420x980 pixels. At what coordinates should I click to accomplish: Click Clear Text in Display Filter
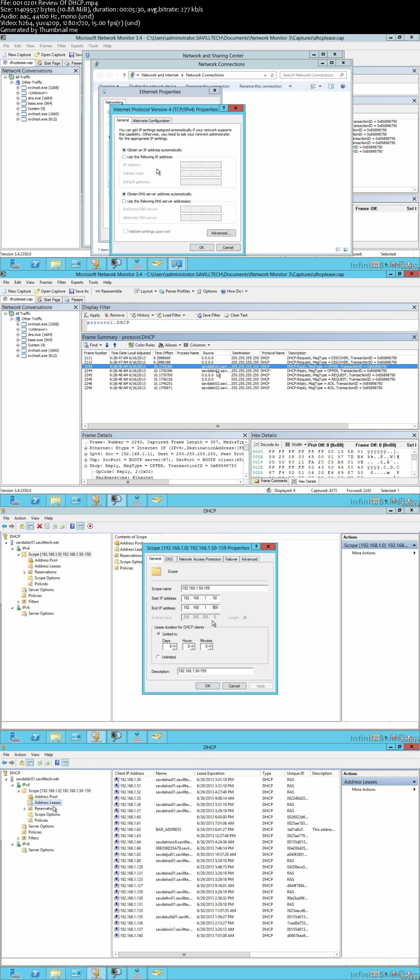[x=239, y=315]
